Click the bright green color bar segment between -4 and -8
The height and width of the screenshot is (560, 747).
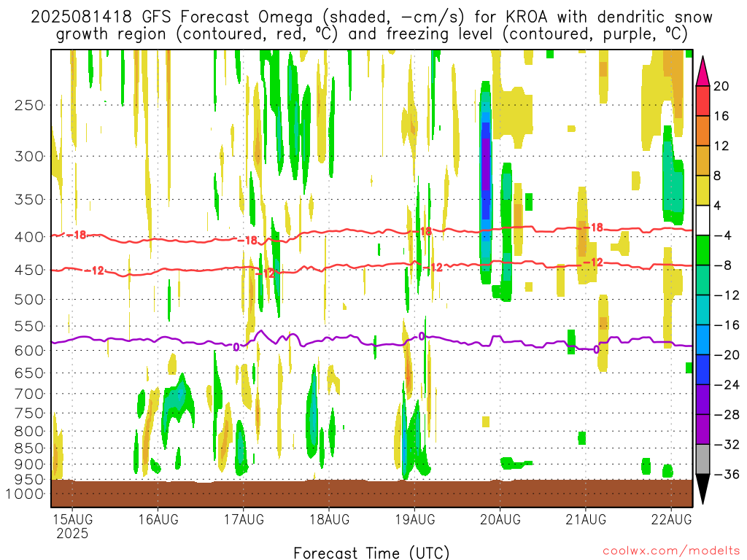coord(703,251)
